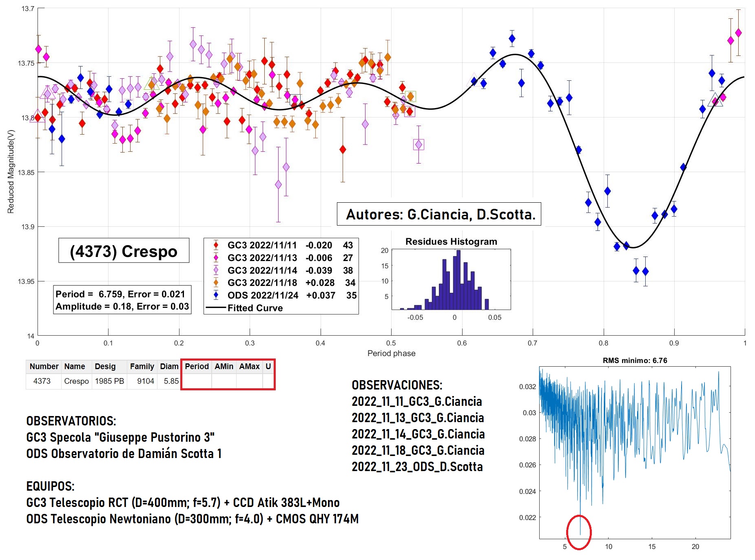Click the "RMS minimo: 6.76" plot title
Image resolution: width=755 pixels, height=560 pixels.
(x=635, y=361)
